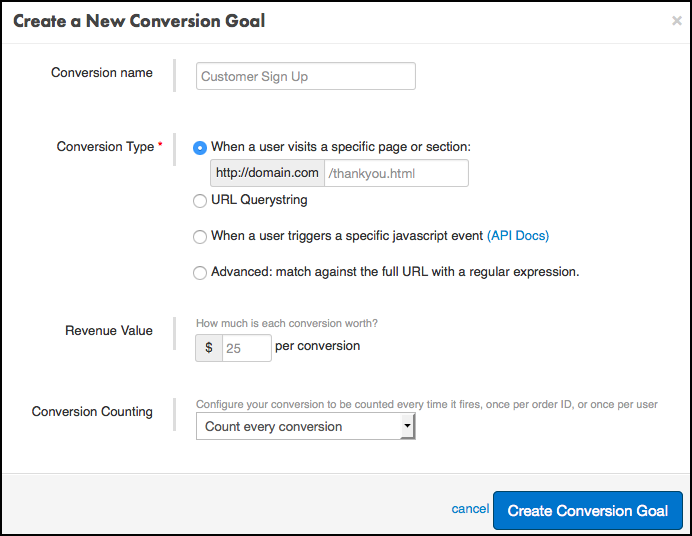The image size is (692, 536).
Task: Select the javascript event radio option
Action: pos(200,237)
